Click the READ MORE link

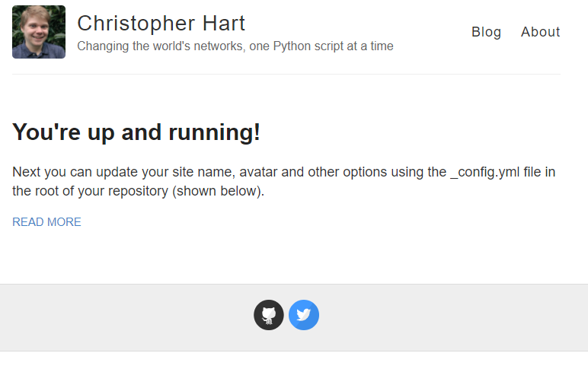[x=46, y=222]
